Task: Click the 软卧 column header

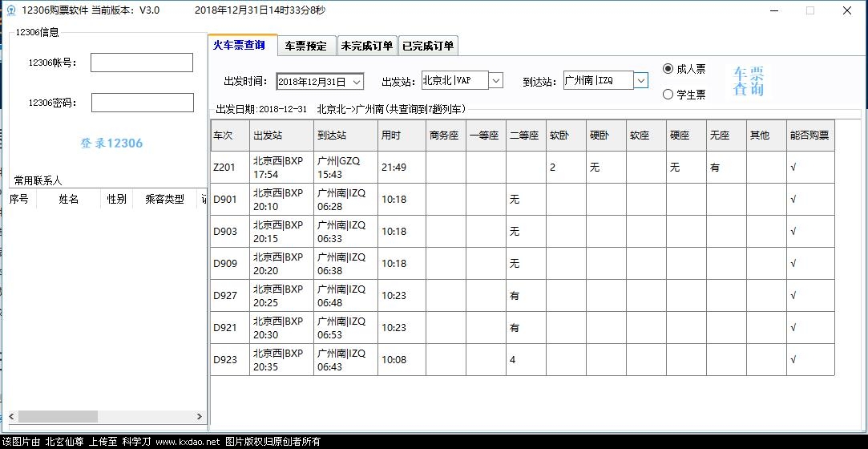Action: (x=566, y=135)
